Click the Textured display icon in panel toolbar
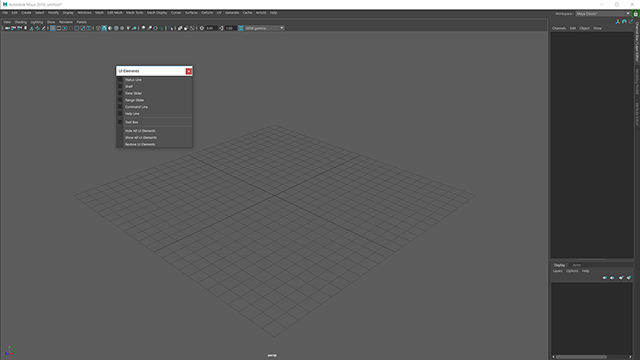 pyautogui.click(x=122, y=28)
